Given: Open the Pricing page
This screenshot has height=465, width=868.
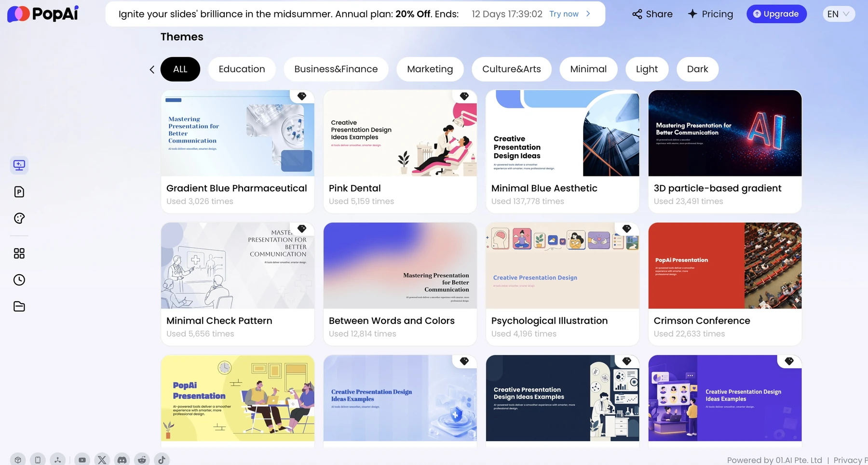Looking at the screenshot, I should click(710, 14).
